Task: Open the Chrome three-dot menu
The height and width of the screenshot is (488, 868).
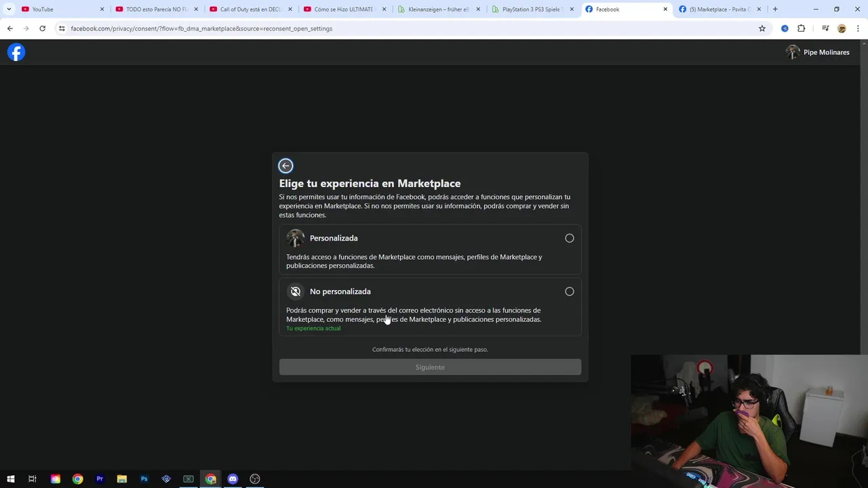Action: [x=858, y=28]
